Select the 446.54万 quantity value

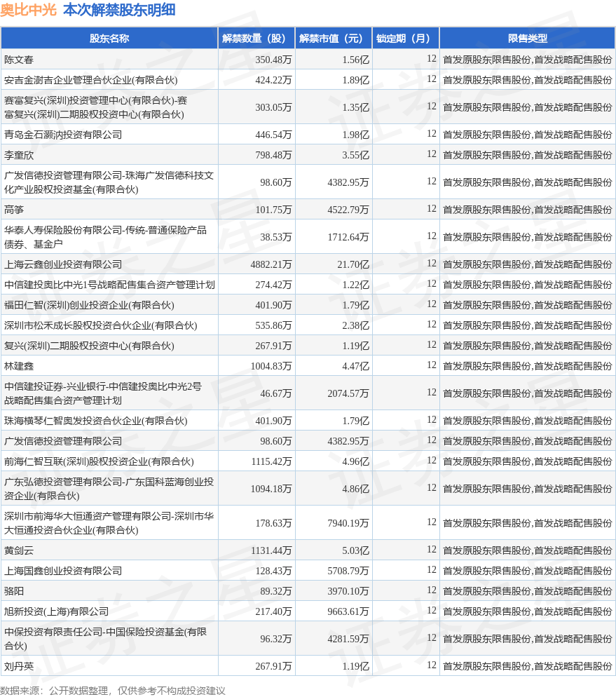click(x=273, y=135)
